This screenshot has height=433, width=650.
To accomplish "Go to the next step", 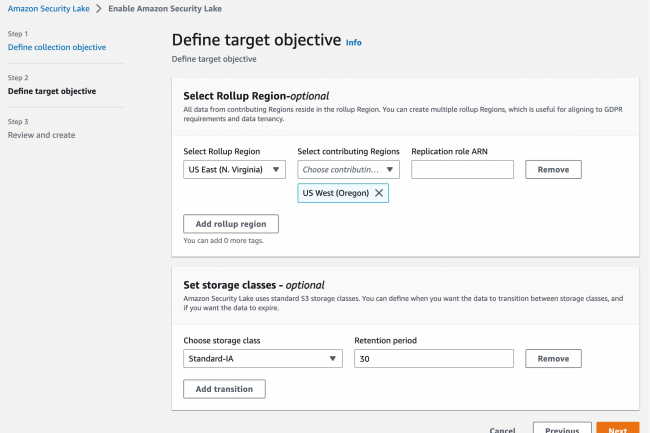I will 617,430.
